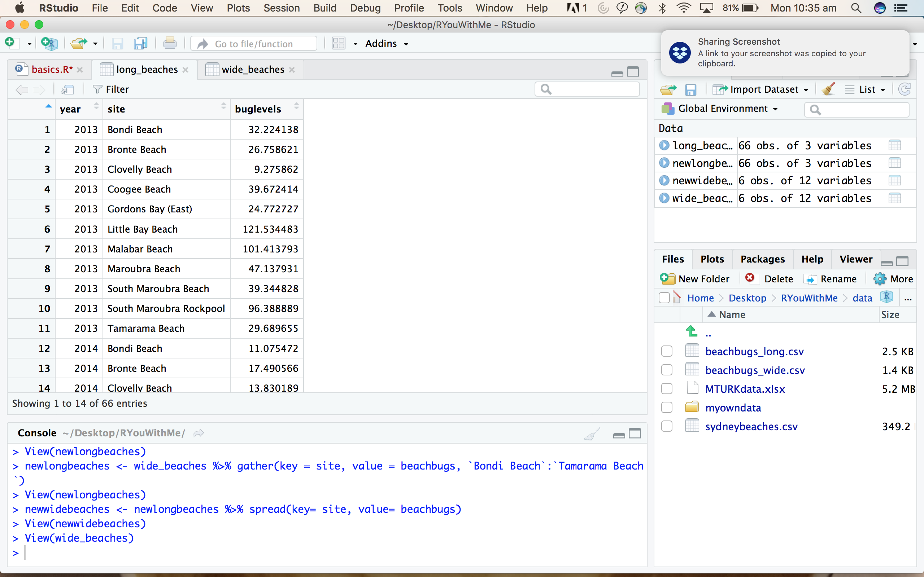
Task: Open long_beaches data viewer from Environment grid icon
Action: pyautogui.click(x=894, y=145)
